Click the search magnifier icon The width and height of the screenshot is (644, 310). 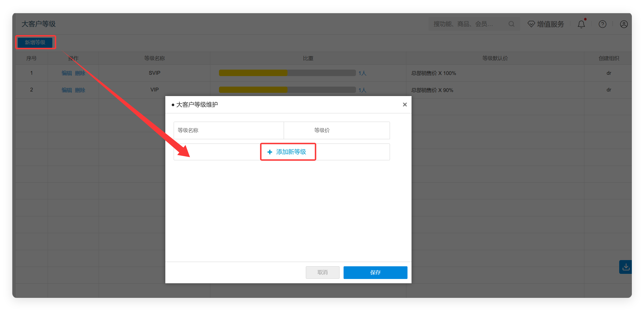point(511,24)
